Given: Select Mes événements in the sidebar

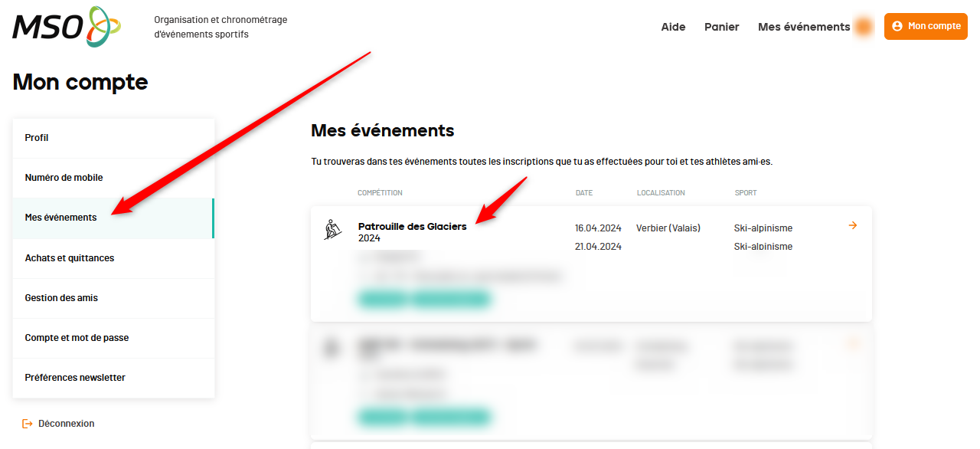Looking at the screenshot, I should pos(60,218).
